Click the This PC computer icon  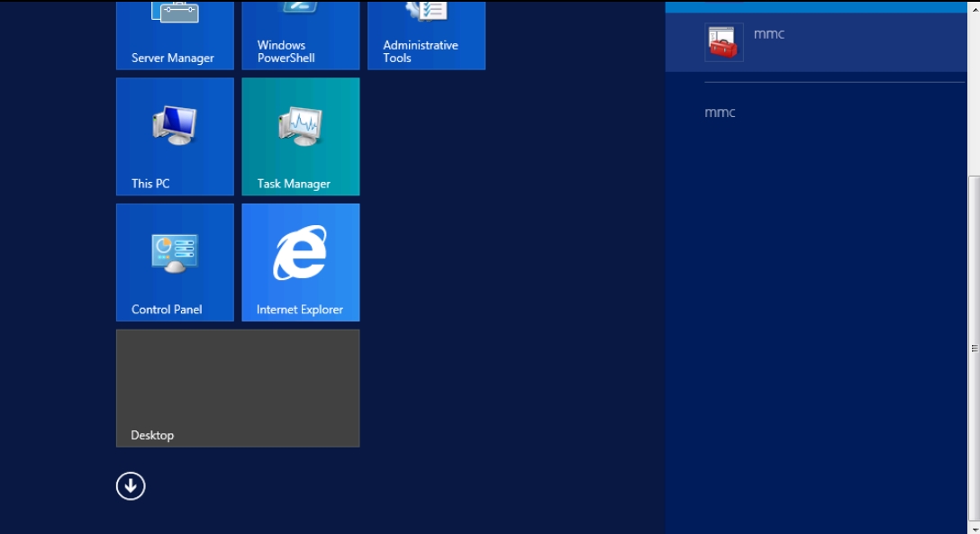[x=174, y=125]
